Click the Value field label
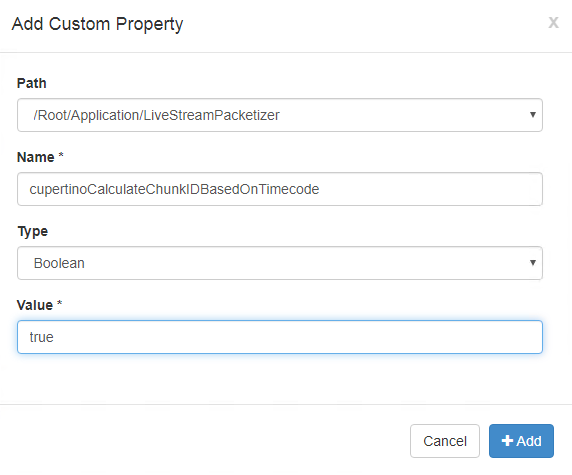Image resolution: width=572 pixels, height=475 pixels. pos(35,305)
